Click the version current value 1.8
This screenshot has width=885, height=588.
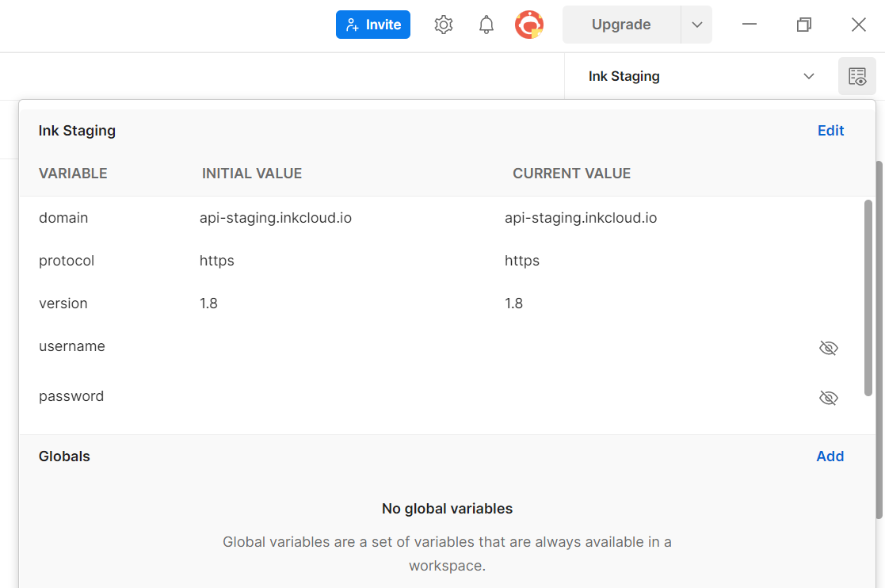coord(513,304)
